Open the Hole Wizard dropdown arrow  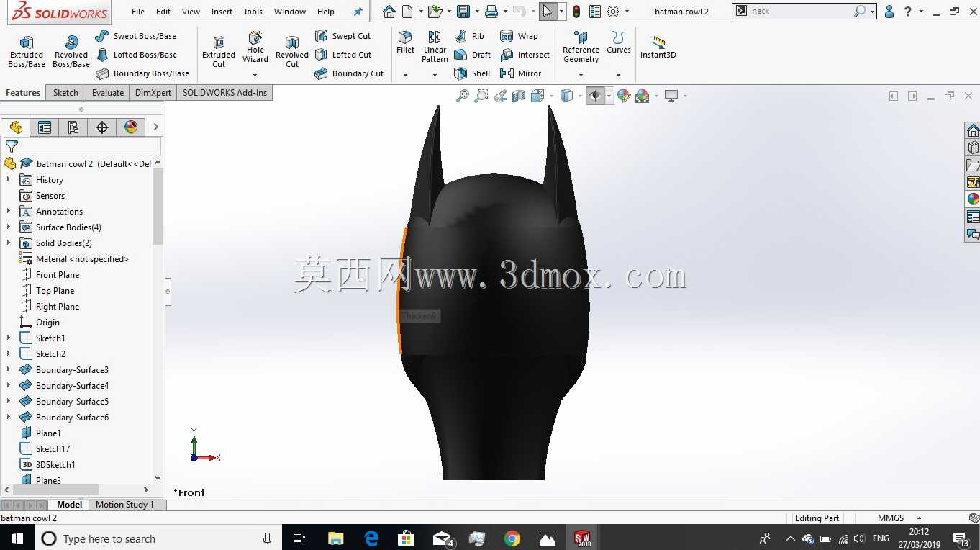click(x=255, y=75)
